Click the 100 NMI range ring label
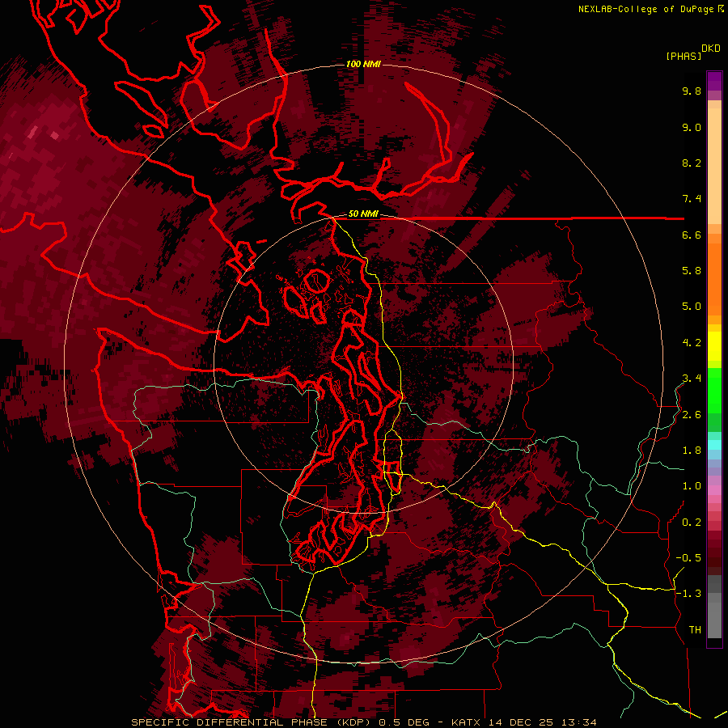This screenshot has width=728, height=728. point(363,64)
